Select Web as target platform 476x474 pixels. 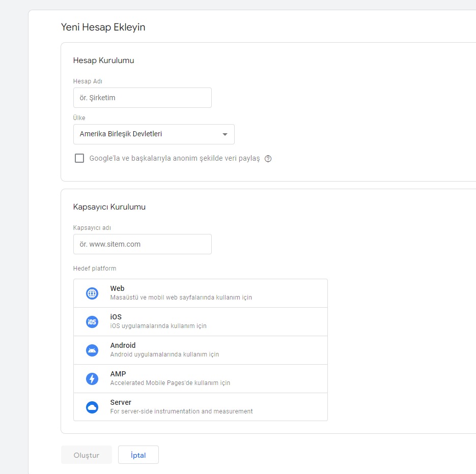click(201, 293)
